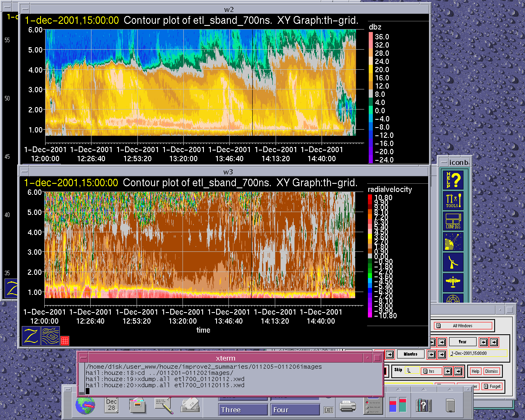Click the red grid icon in the w3 window
Screen dimensions: 525x420
tap(65, 340)
